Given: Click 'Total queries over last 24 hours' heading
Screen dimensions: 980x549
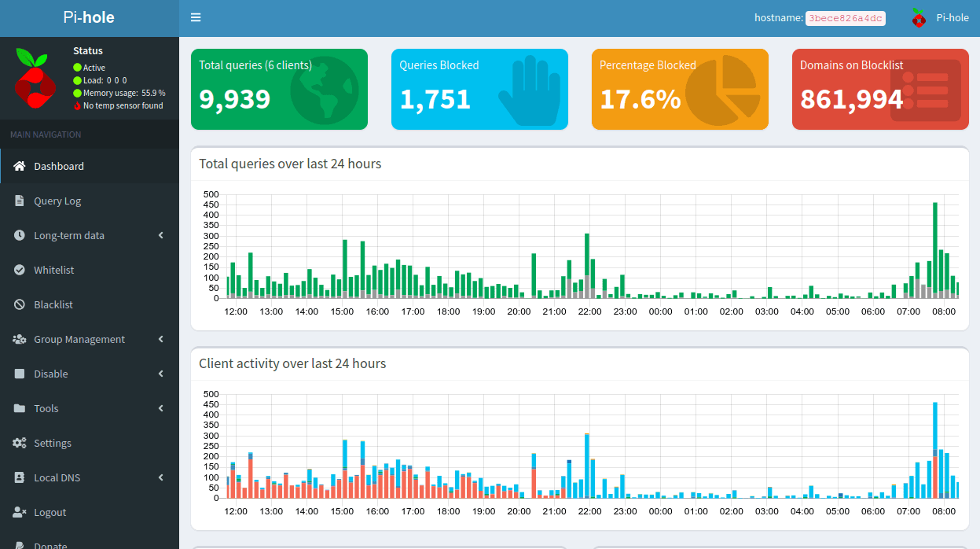Looking at the screenshot, I should pos(290,164).
